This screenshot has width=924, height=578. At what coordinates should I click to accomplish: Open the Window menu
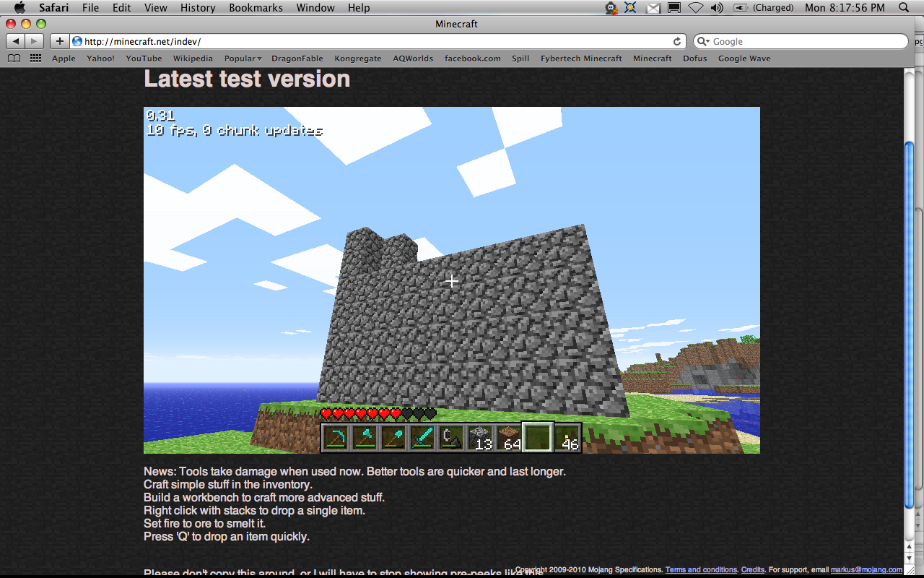[x=316, y=7]
